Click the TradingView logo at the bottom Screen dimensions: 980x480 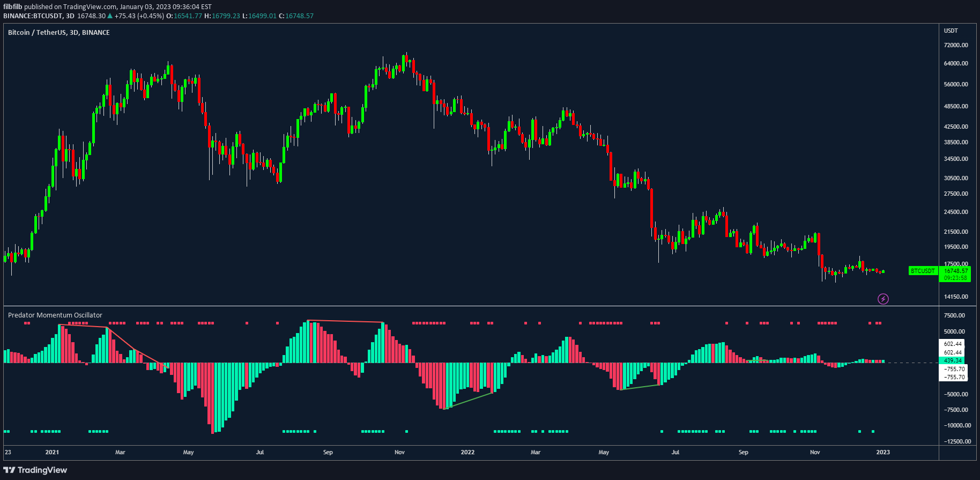click(x=35, y=470)
